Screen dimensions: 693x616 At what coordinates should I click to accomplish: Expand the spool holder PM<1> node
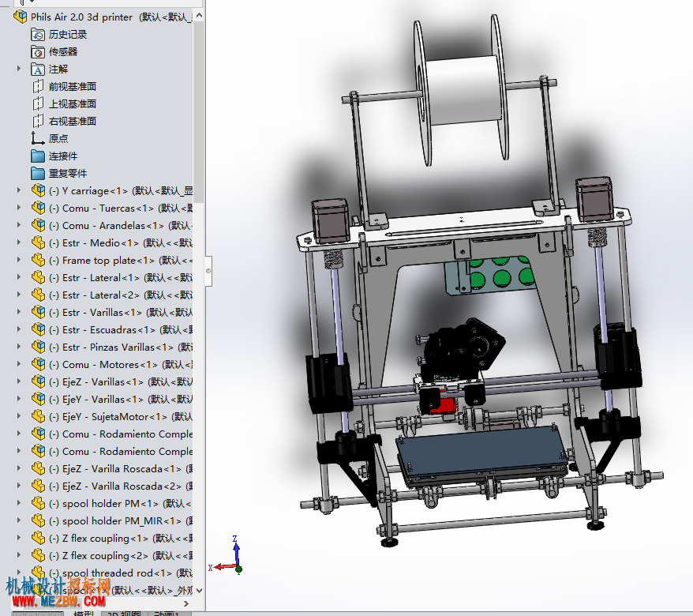pyautogui.click(x=19, y=503)
